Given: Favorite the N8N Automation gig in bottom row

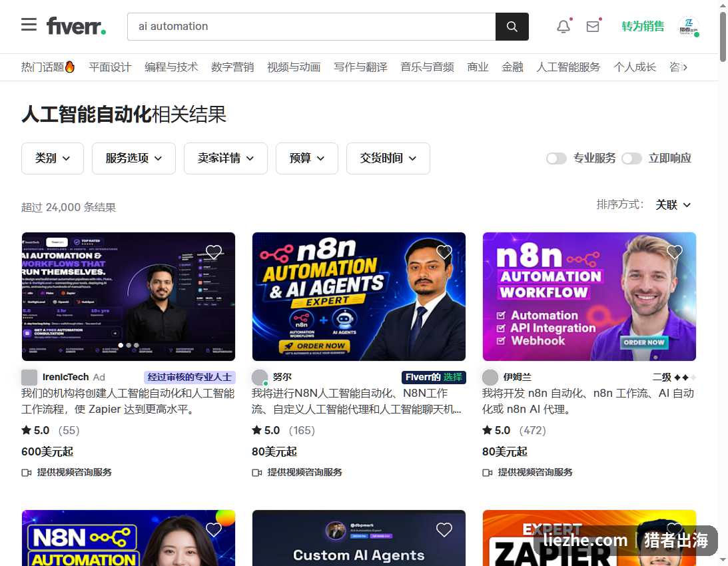Looking at the screenshot, I should coord(214,529).
